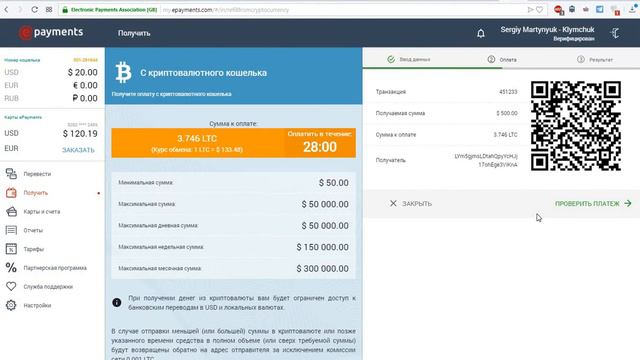Click the ePayments logo

click(51, 32)
